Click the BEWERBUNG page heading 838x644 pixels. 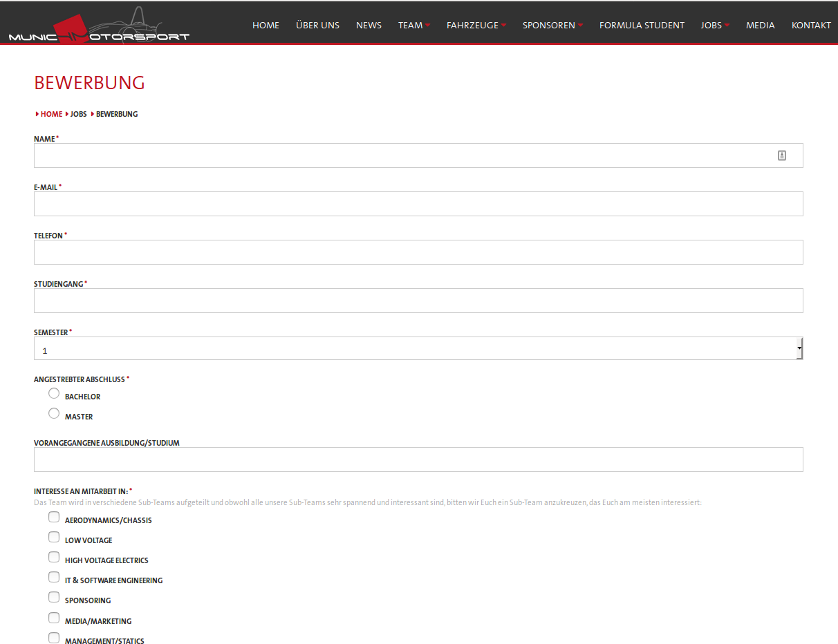coord(89,83)
